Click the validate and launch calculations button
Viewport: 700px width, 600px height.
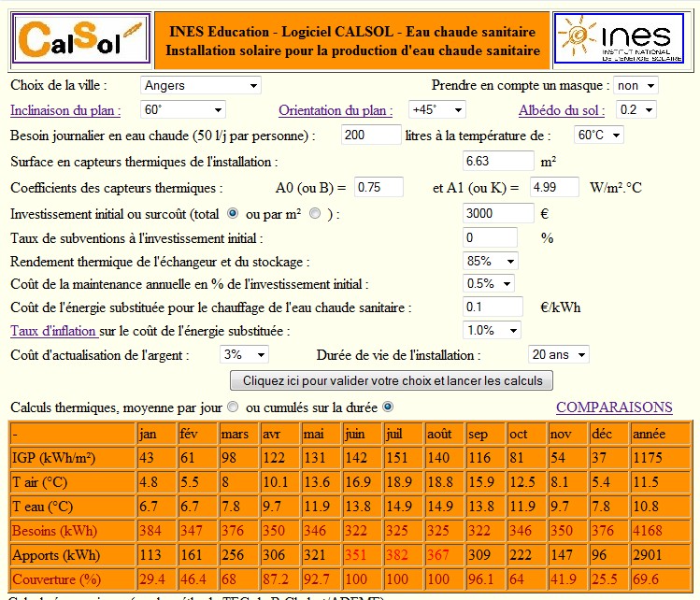tap(392, 380)
